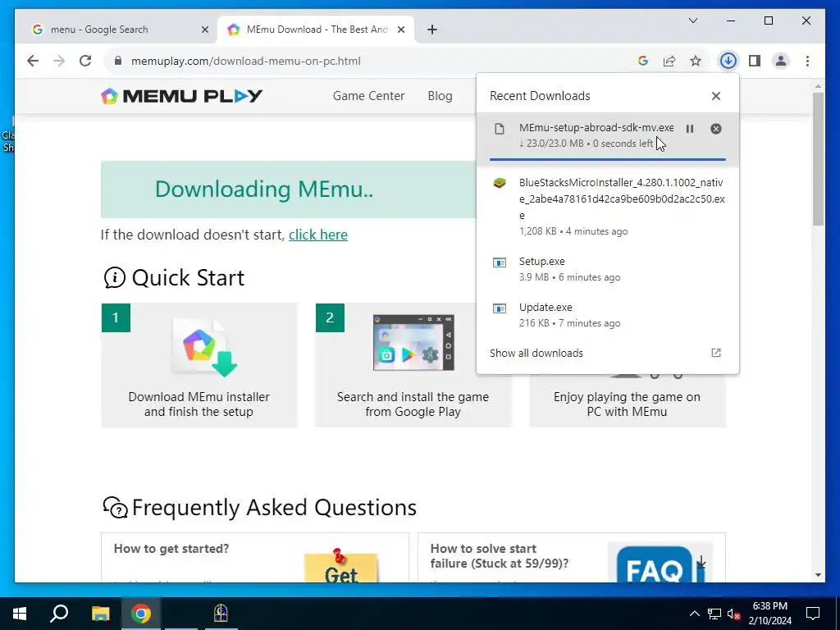Image resolution: width=840 pixels, height=630 pixels.
Task: Reload the MEmu download page
Action: (x=85, y=61)
